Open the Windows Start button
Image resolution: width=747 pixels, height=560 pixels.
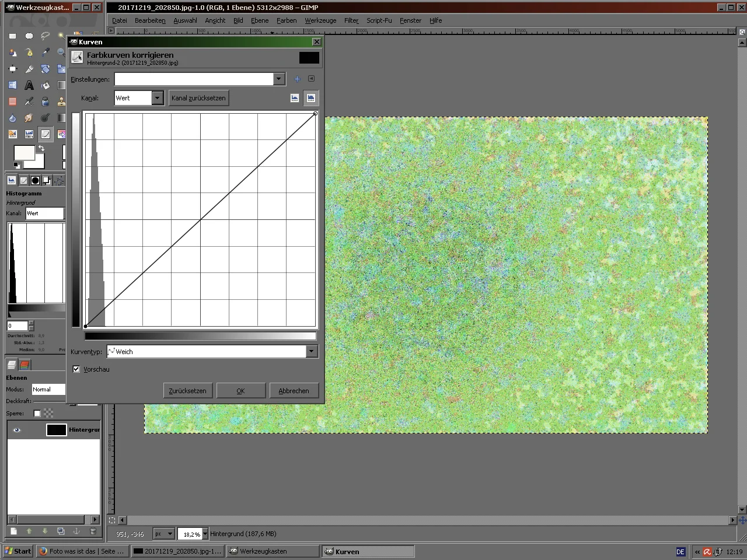click(18, 551)
